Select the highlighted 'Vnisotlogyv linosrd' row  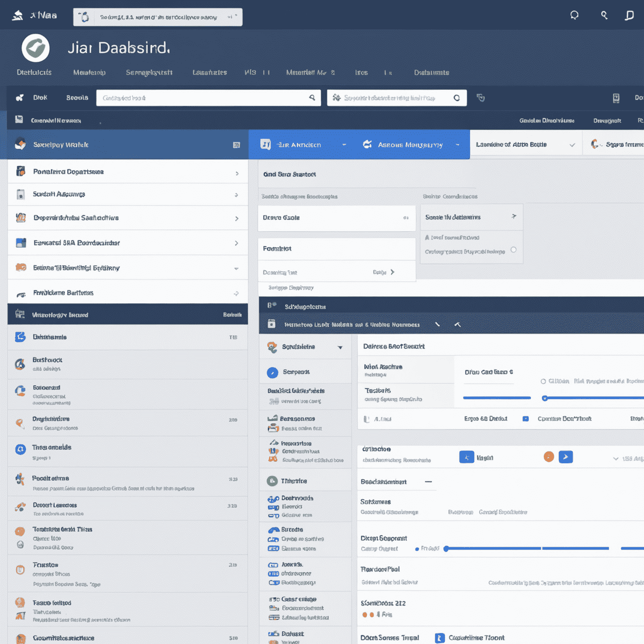click(x=127, y=314)
